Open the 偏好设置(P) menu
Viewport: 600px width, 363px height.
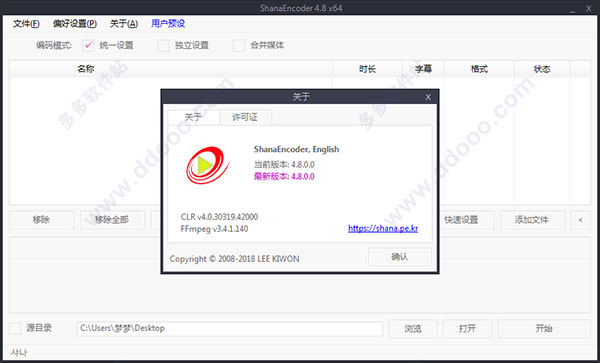(x=75, y=24)
